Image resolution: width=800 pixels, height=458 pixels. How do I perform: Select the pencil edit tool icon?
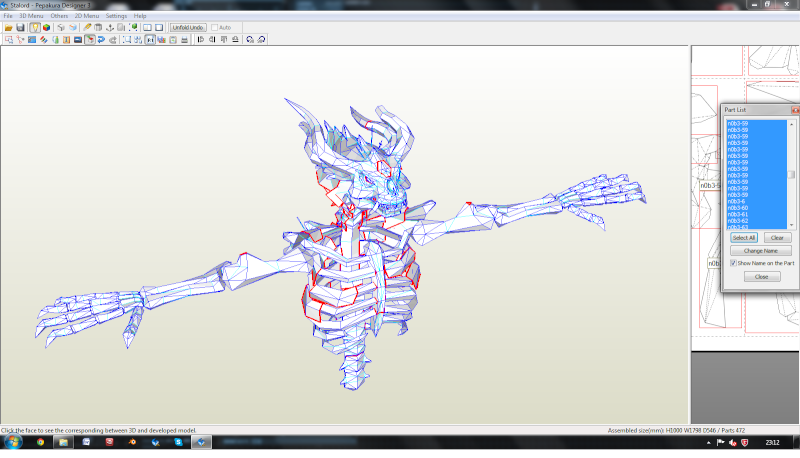[x=87, y=28]
